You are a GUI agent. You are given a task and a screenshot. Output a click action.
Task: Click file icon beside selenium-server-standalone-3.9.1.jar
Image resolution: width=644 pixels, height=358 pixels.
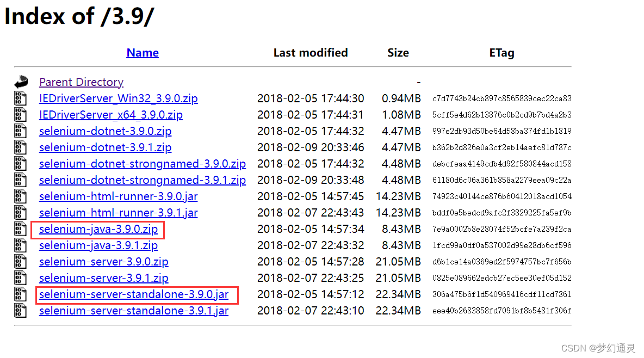click(20, 311)
